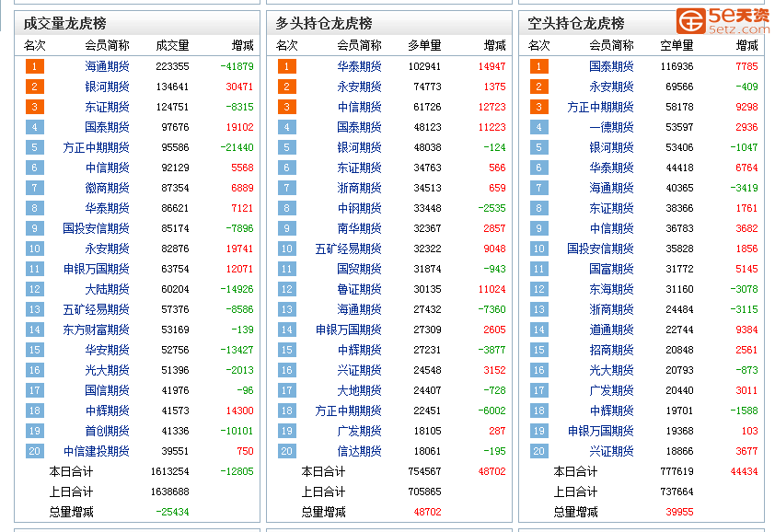The width and height of the screenshot is (775, 532).
Task: Select long position value 102941
Action: coord(424,66)
